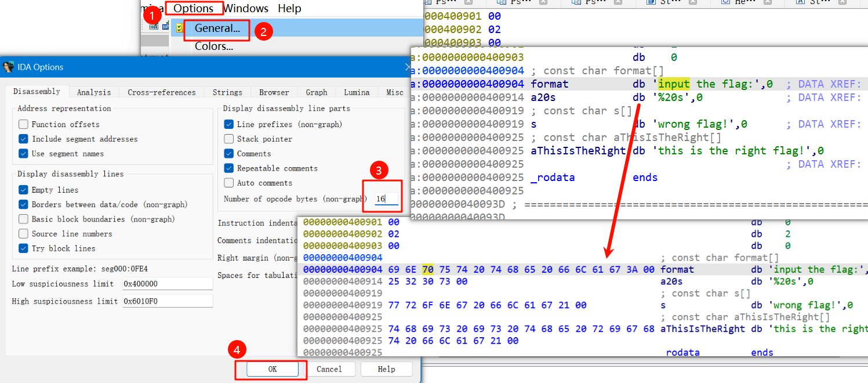
Task: Switch to the Strings tab
Action: coord(227,92)
